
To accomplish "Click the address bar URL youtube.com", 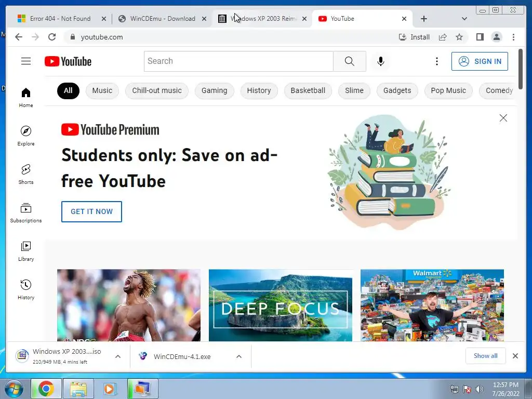I will 102,37.
